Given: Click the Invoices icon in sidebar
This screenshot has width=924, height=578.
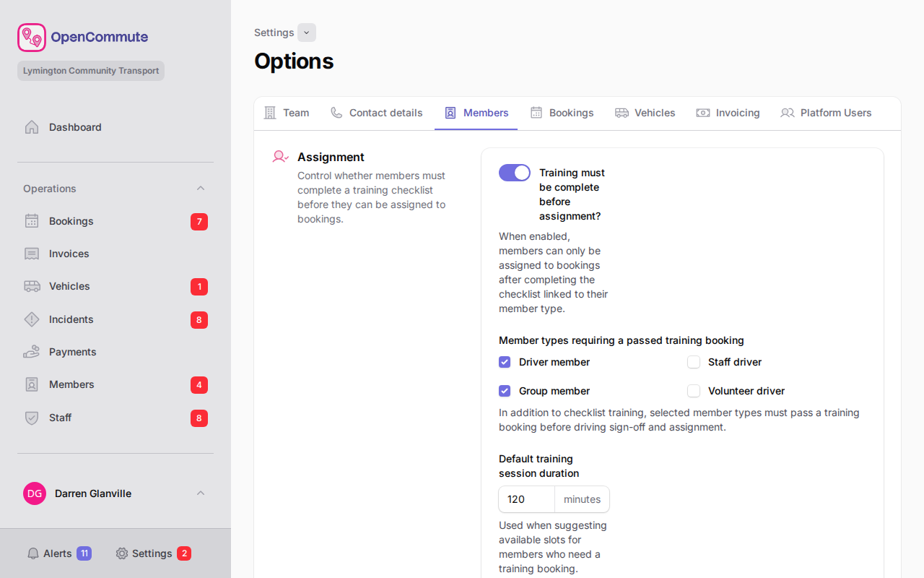Looking at the screenshot, I should (x=32, y=254).
